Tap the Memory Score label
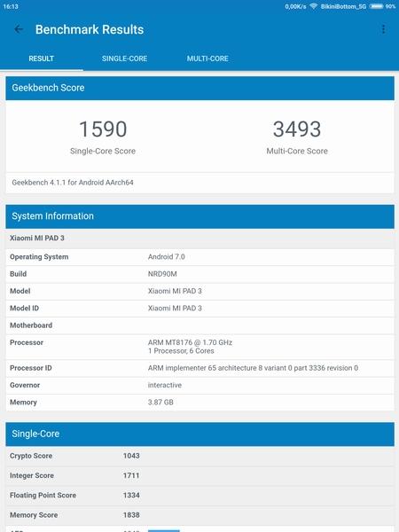 (34, 514)
